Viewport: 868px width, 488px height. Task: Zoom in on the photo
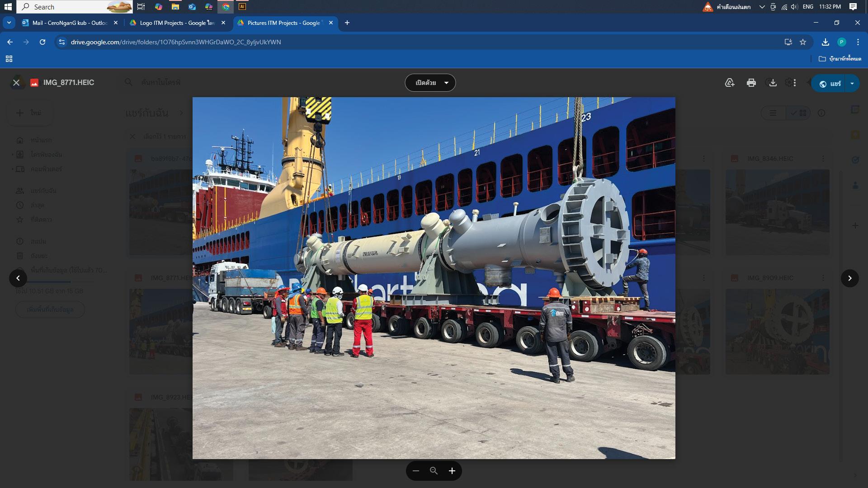[x=452, y=471]
